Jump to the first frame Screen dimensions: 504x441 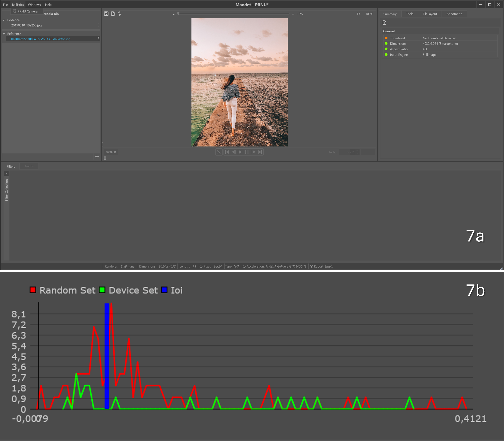[x=227, y=152]
